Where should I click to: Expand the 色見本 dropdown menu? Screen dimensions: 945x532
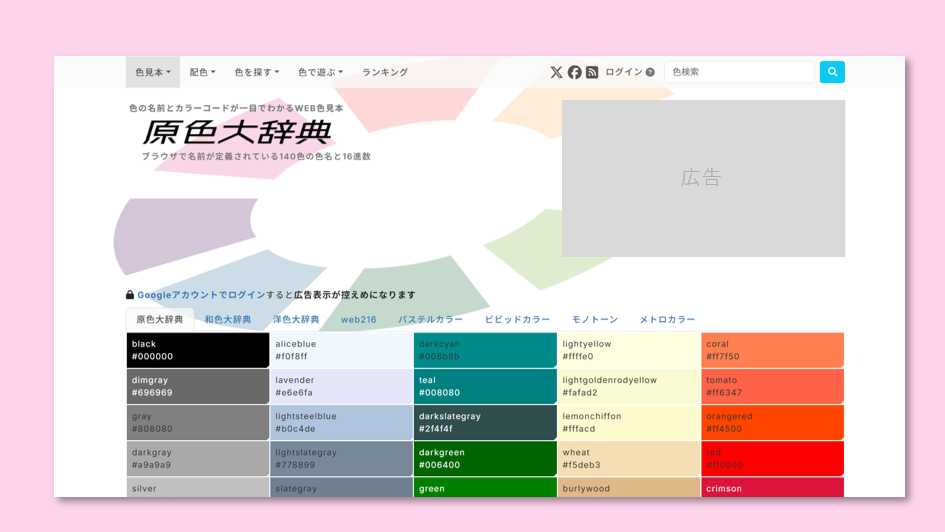[x=152, y=72]
